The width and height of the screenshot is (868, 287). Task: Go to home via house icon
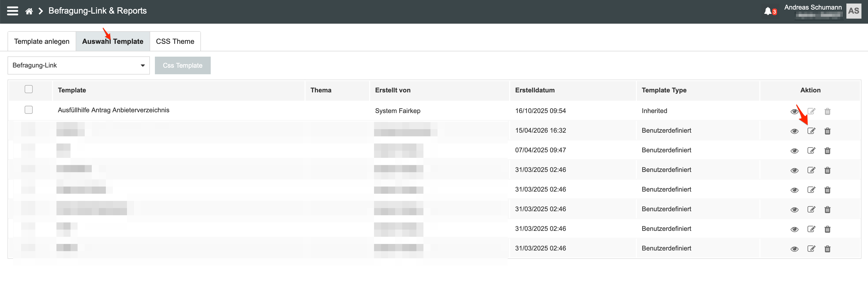(29, 12)
